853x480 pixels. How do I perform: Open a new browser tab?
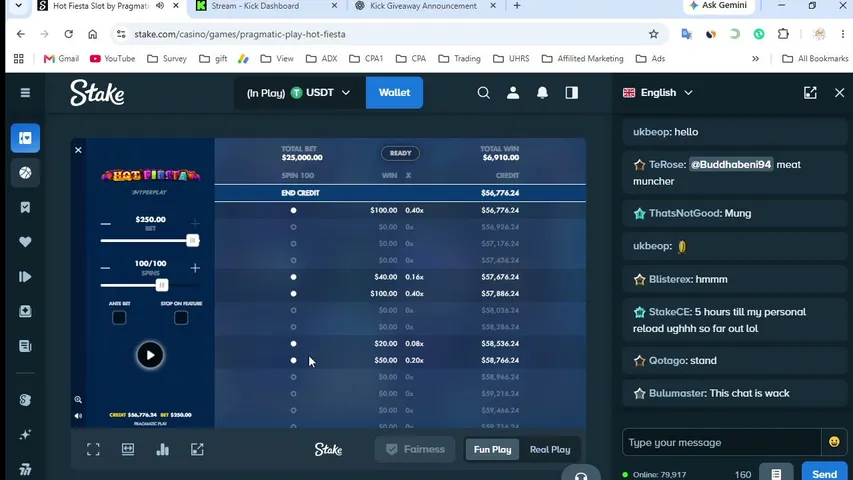coord(517,5)
